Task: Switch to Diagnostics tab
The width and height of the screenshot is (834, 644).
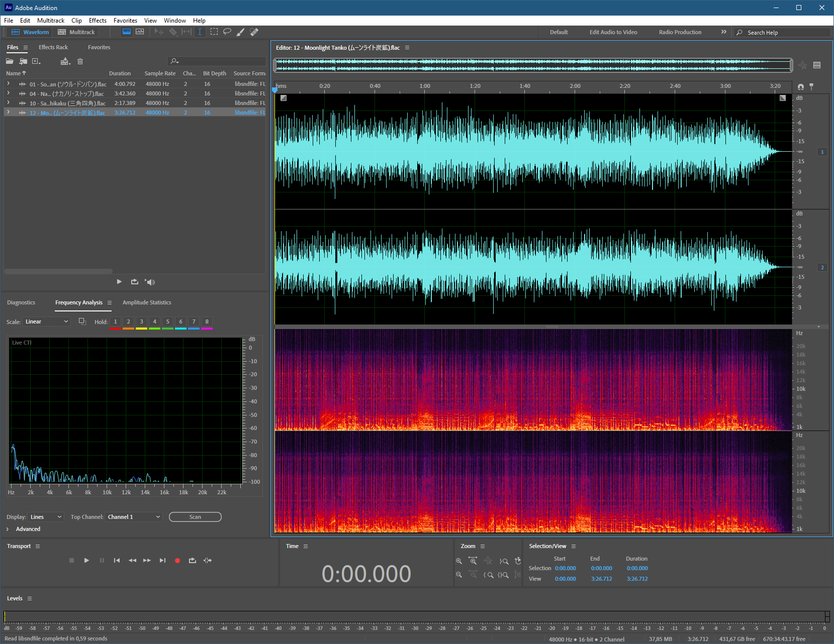Action: (21, 302)
